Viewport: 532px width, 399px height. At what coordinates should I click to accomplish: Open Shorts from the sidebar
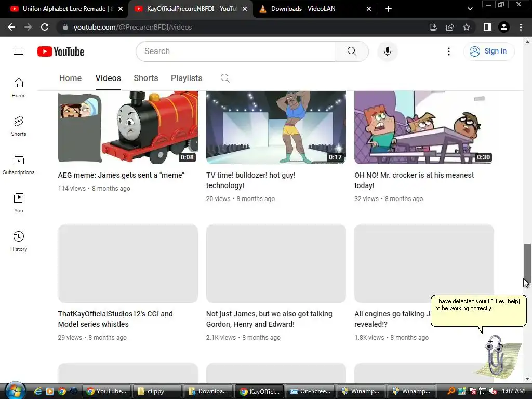point(19,126)
